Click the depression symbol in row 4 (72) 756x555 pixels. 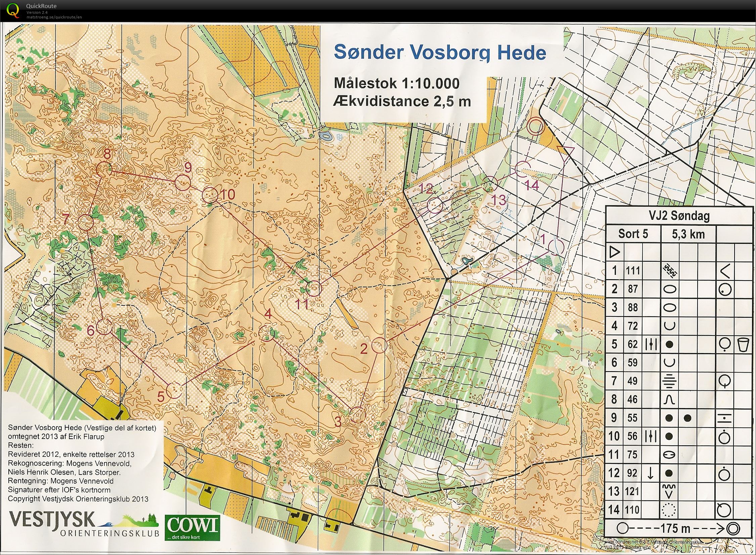coord(670,325)
